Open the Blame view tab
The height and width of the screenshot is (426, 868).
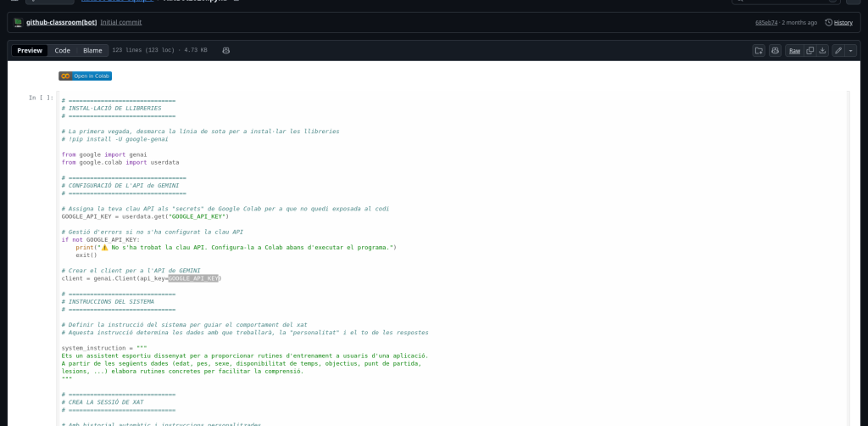[x=92, y=51]
